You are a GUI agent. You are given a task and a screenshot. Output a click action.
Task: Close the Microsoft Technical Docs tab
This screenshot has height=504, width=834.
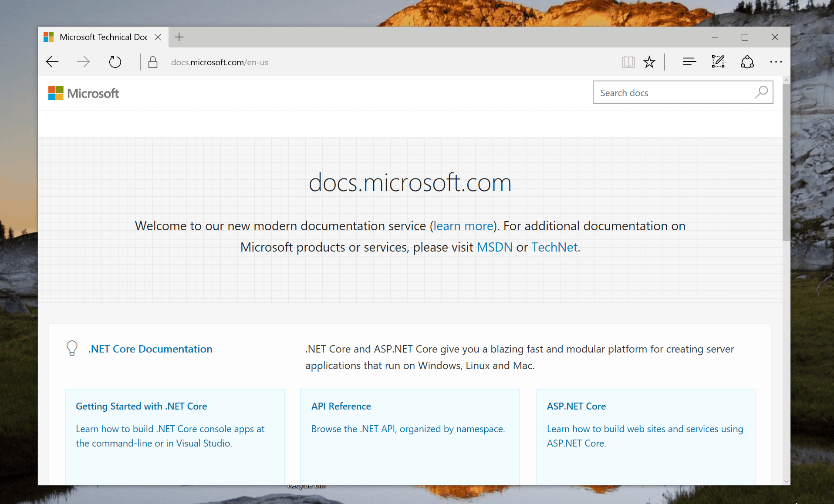[x=158, y=37]
